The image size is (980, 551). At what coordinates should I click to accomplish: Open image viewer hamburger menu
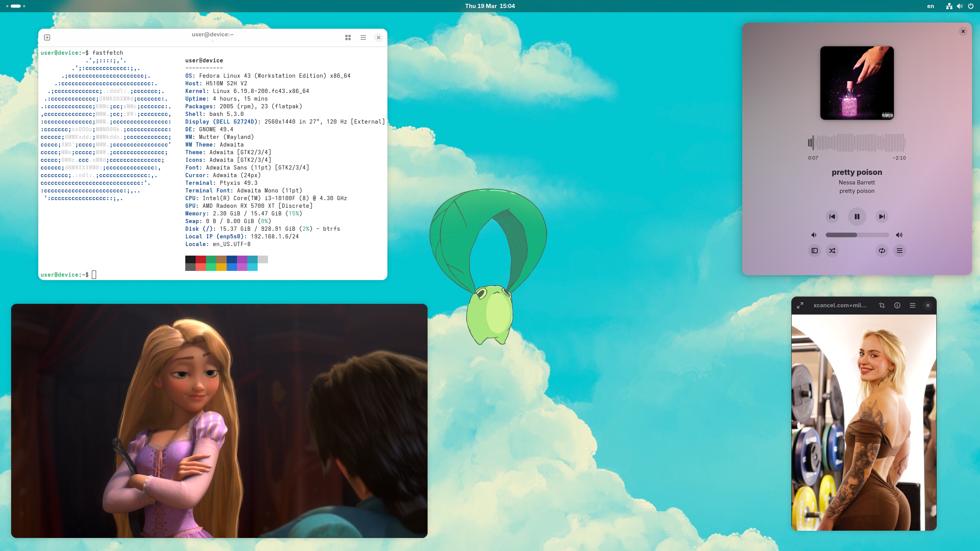[912, 305]
